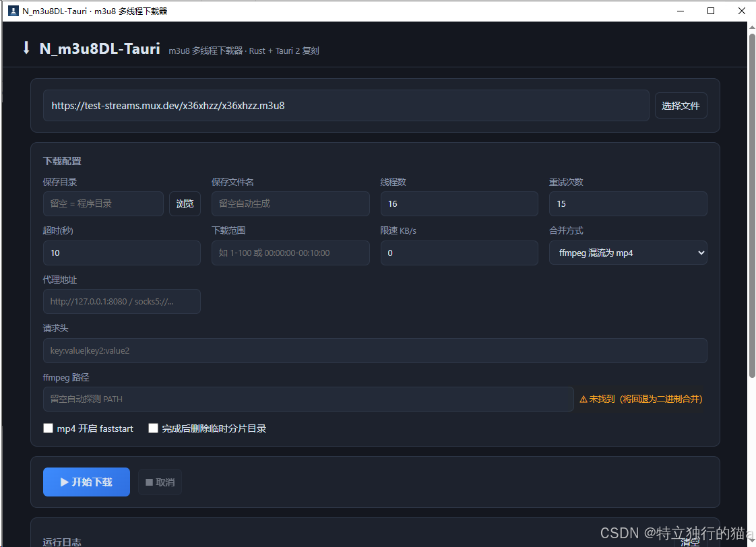This screenshot has height=547, width=756.
Task: Click the 代理地址 input field
Action: point(121,302)
